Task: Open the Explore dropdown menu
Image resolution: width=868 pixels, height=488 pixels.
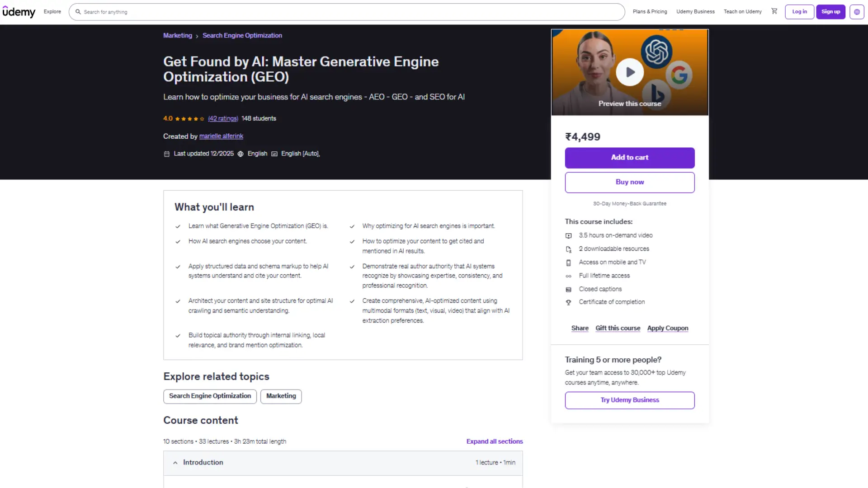Action: tap(52, 12)
